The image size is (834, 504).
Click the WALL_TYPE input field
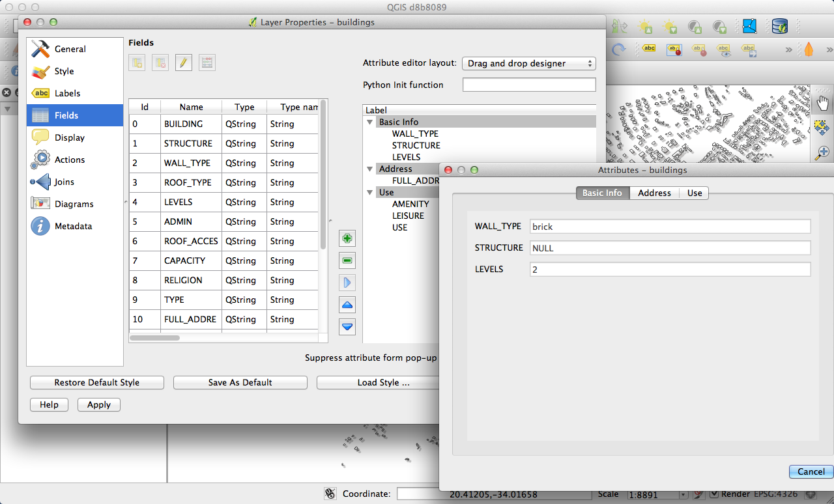pos(670,227)
